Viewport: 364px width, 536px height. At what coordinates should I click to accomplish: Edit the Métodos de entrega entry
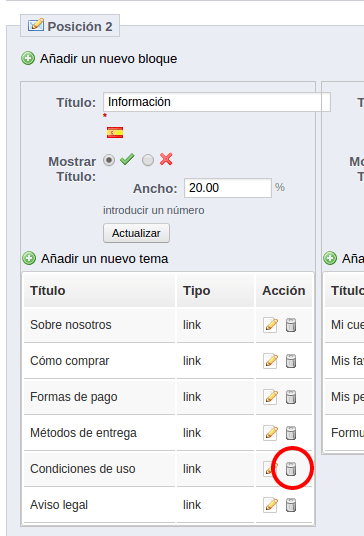coord(270,433)
